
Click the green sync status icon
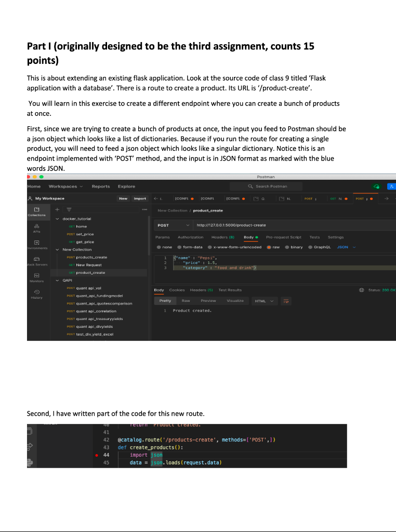pyautogui.click(x=376, y=187)
